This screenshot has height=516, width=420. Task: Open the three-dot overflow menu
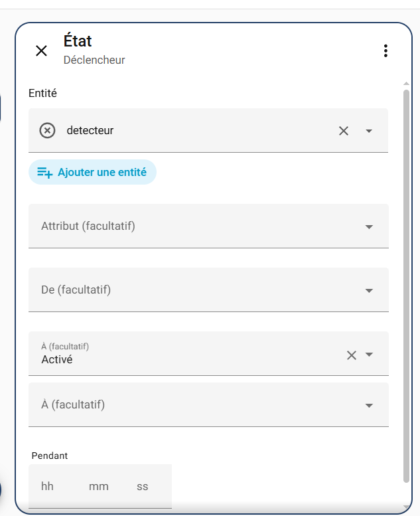pos(385,51)
